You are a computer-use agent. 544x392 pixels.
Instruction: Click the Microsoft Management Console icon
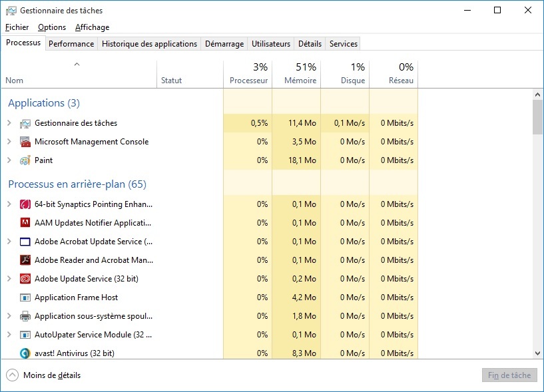tap(25, 142)
